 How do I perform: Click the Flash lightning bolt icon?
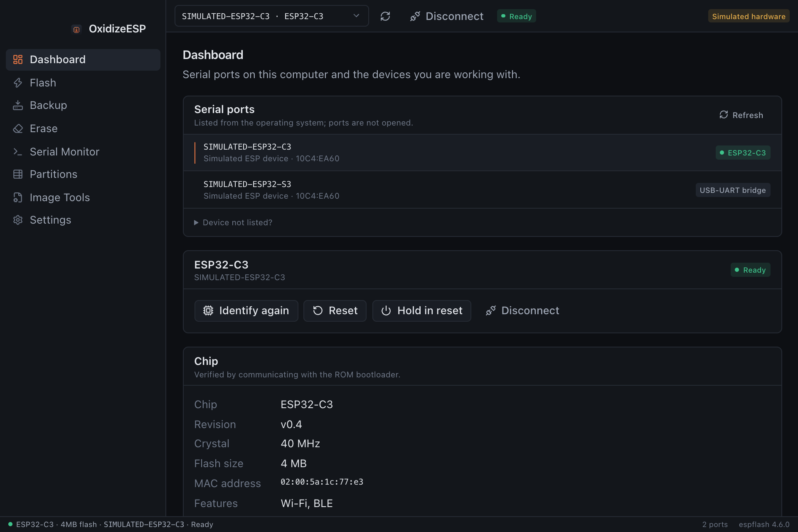[18, 83]
